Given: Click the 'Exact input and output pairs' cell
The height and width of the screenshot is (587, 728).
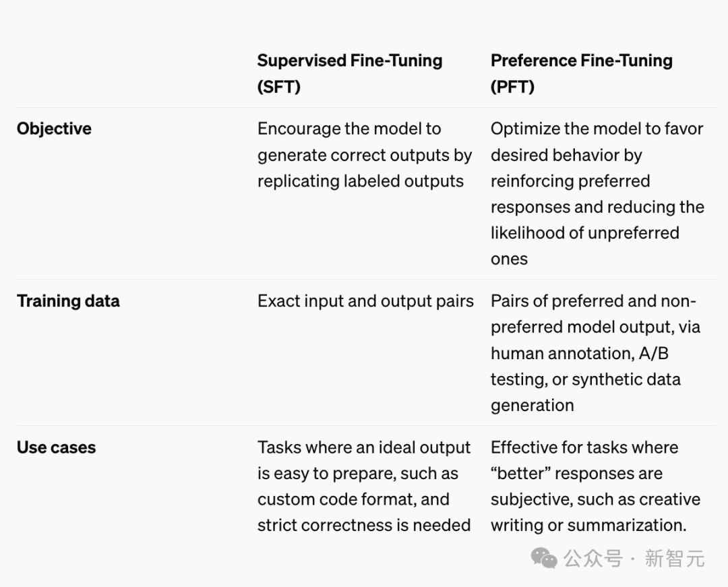Looking at the screenshot, I should pos(365,301).
